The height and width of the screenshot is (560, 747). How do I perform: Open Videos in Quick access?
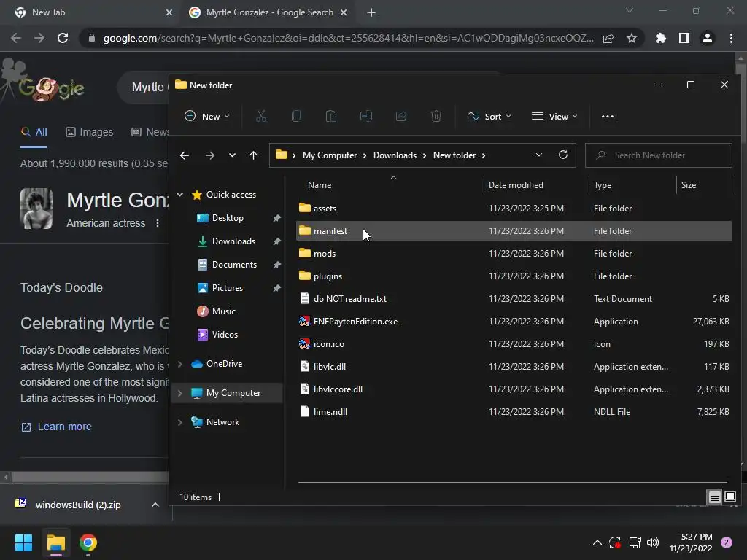[225, 334]
